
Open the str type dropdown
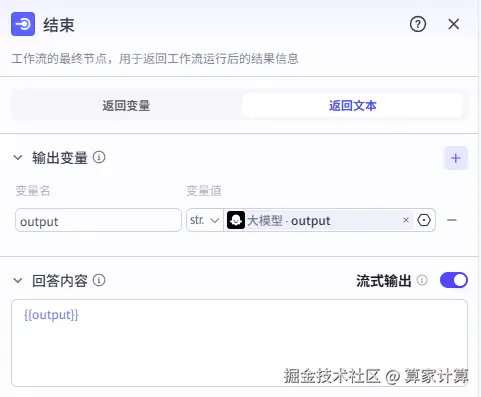point(205,220)
